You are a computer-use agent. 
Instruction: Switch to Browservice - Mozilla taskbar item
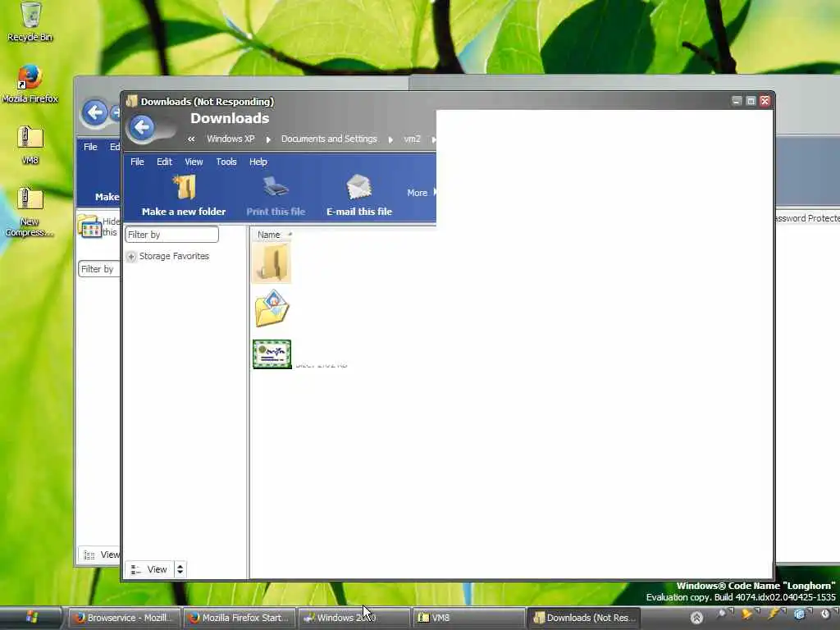click(123, 618)
